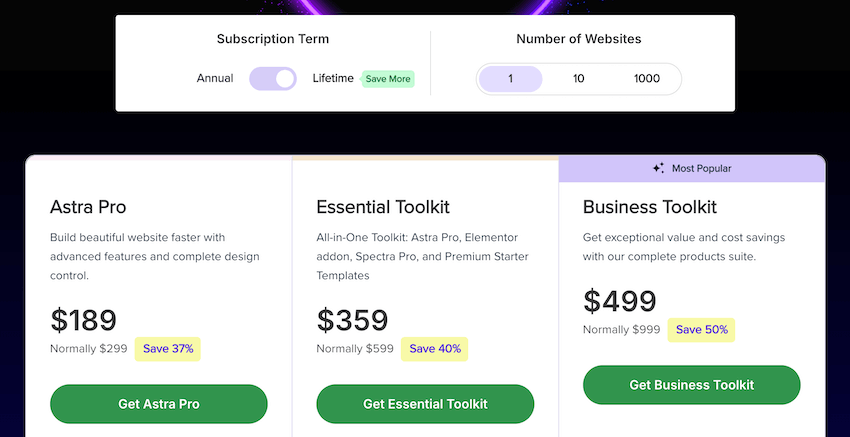
Task: Click the Save 37% badge
Action: pos(169,349)
